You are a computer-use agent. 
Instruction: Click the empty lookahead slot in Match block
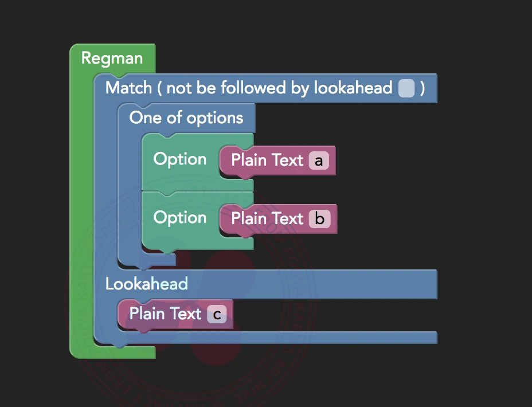pos(406,88)
